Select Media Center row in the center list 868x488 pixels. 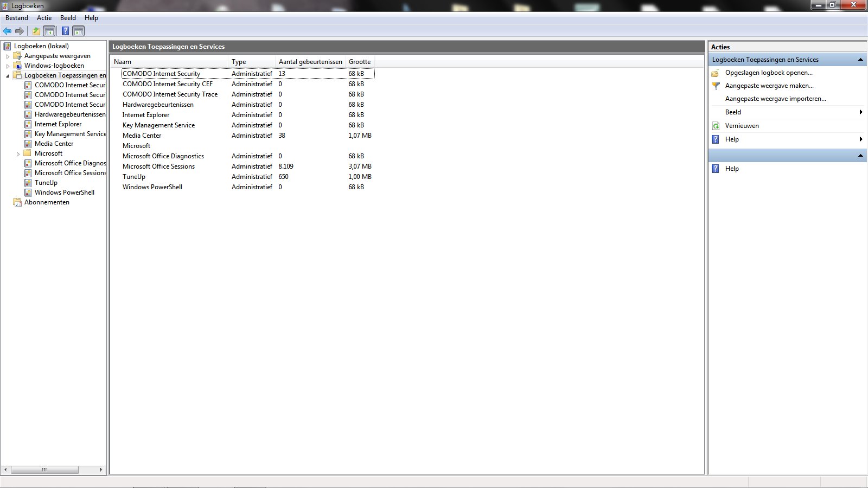[248, 136]
